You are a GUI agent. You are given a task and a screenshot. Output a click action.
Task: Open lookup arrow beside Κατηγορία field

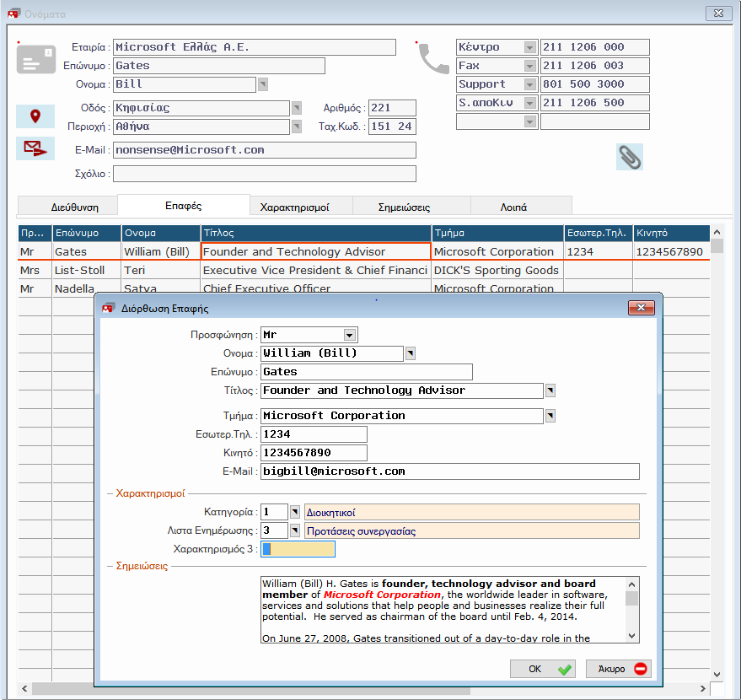pos(295,512)
